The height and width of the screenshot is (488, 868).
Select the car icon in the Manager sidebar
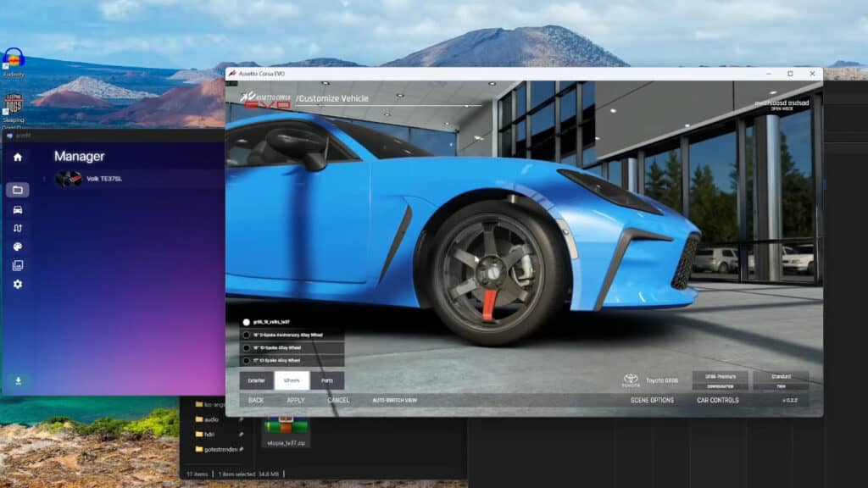pos(18,210)
